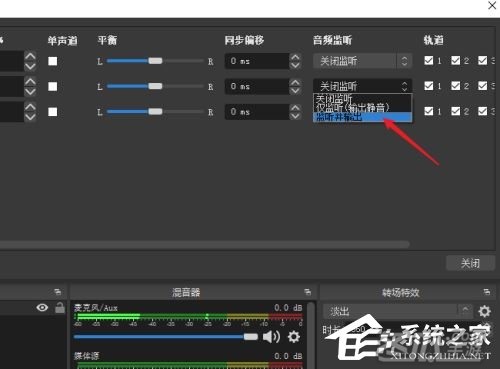Open transition properties gear icon
This screenshot has width=500, height=369.
point(484,311)
